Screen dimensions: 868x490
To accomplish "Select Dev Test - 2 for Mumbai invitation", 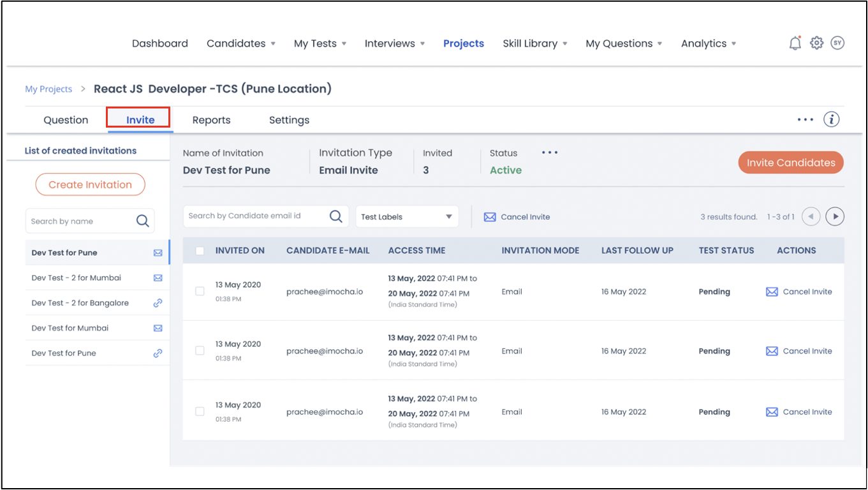I will pyautogui.click(x=98, y=278).
